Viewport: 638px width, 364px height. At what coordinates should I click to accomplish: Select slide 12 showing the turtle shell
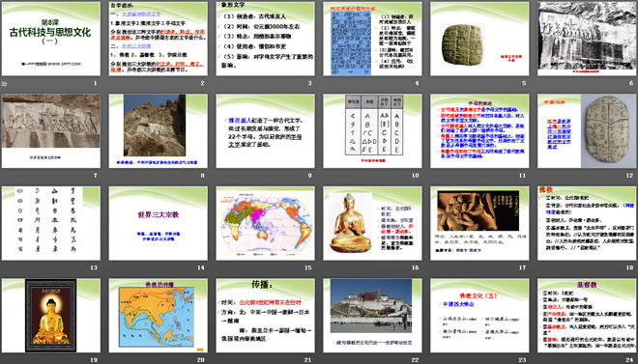[x=587, y=131]
